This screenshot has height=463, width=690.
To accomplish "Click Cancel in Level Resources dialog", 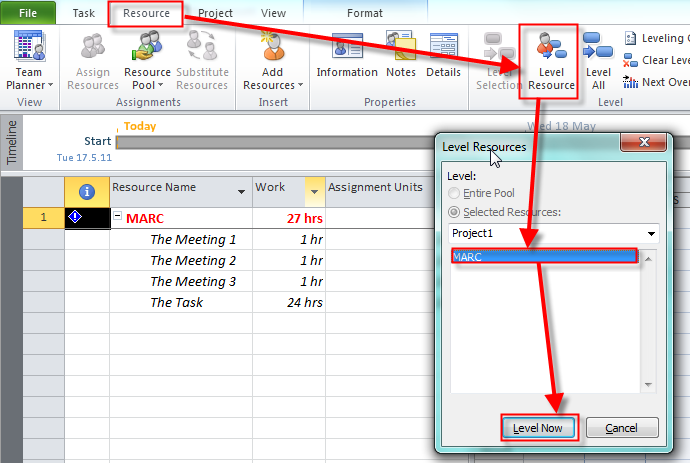I will (621, 428).
